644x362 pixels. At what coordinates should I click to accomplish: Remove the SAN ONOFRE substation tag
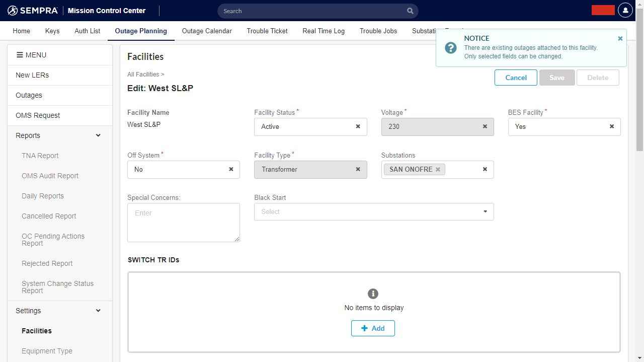pos(438,170)
